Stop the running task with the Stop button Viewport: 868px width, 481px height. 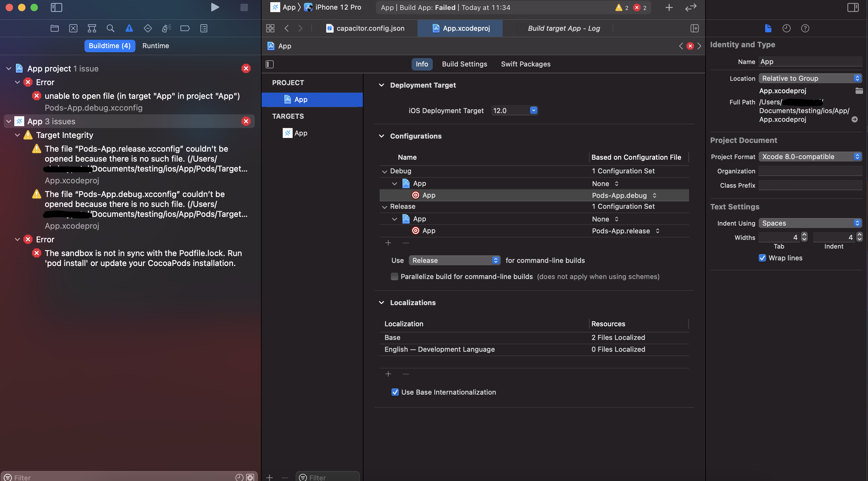click(x=244, y=7)
